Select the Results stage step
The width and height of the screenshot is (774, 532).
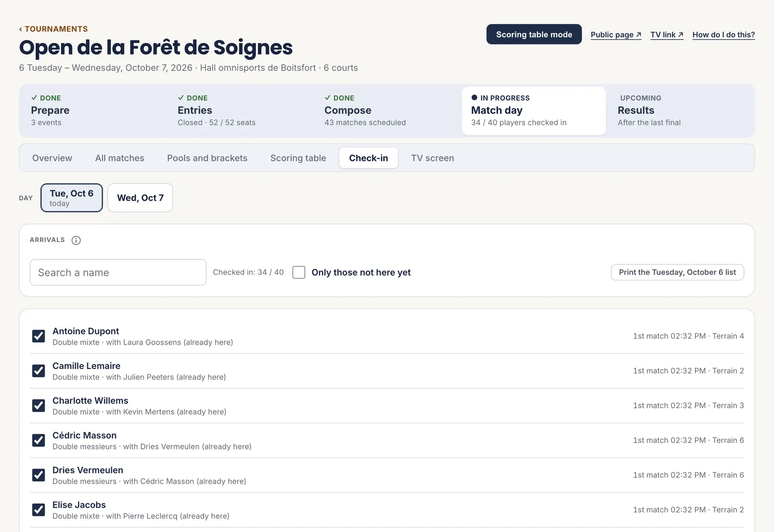point(681,111)
